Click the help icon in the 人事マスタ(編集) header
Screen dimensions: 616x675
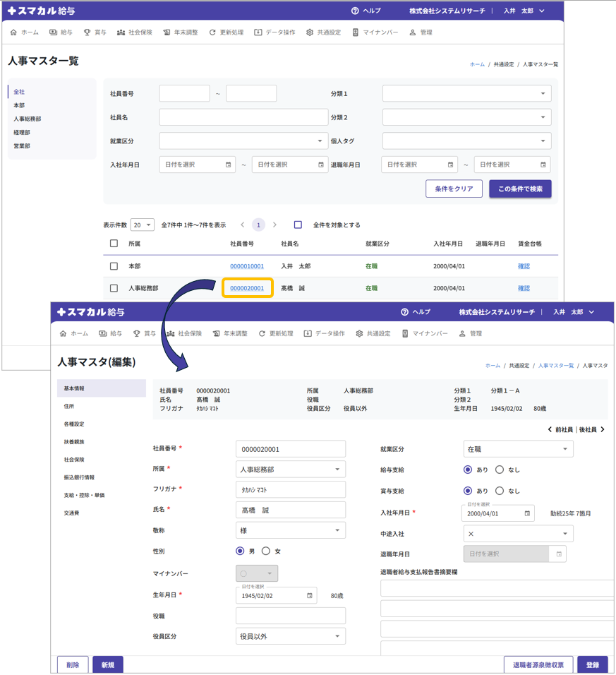point(404,312)
